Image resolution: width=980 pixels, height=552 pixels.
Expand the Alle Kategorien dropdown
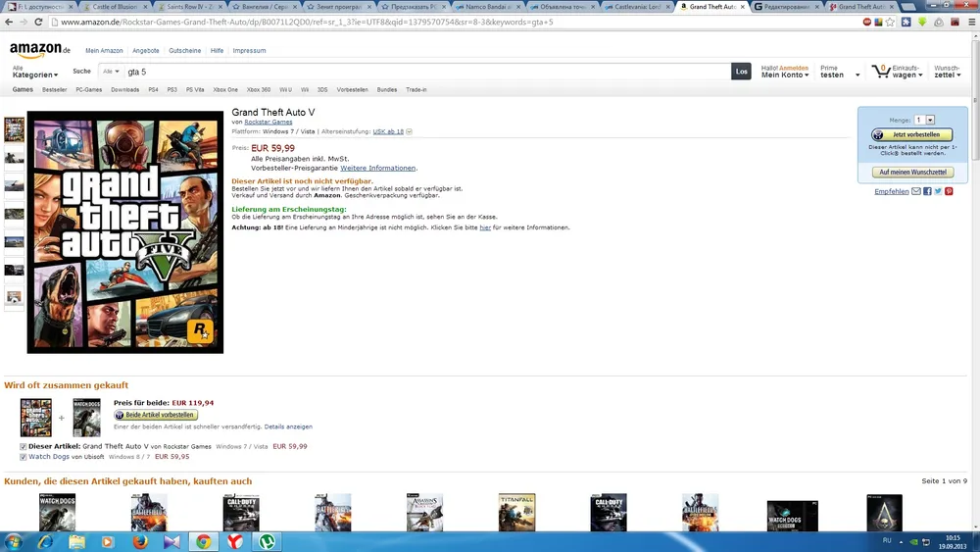[35, 72]
